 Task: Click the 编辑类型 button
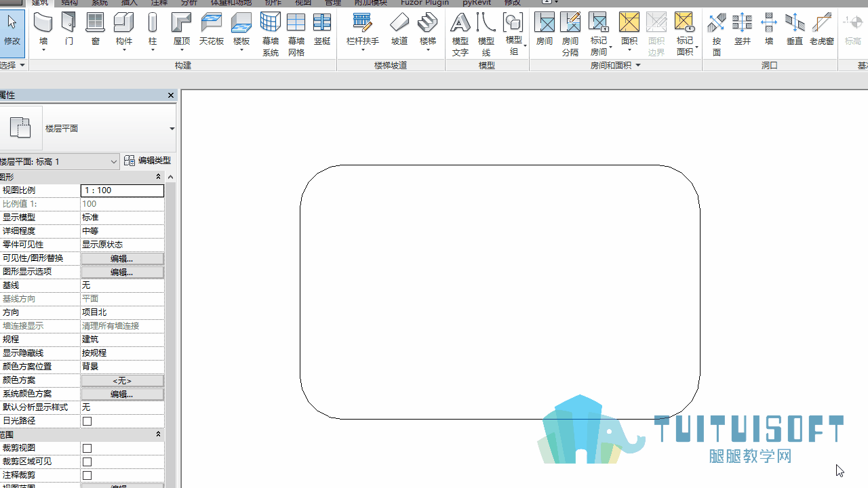tap(147, 161)
